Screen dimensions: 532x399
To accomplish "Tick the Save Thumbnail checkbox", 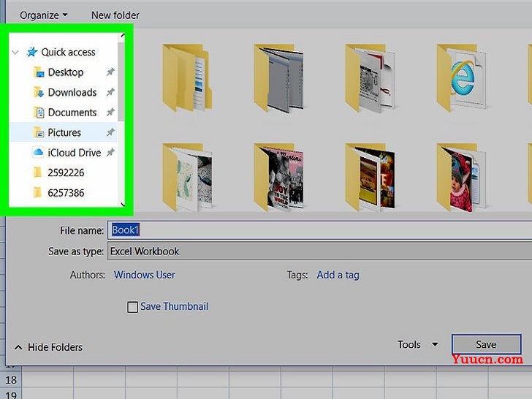I will pos(132,307).
